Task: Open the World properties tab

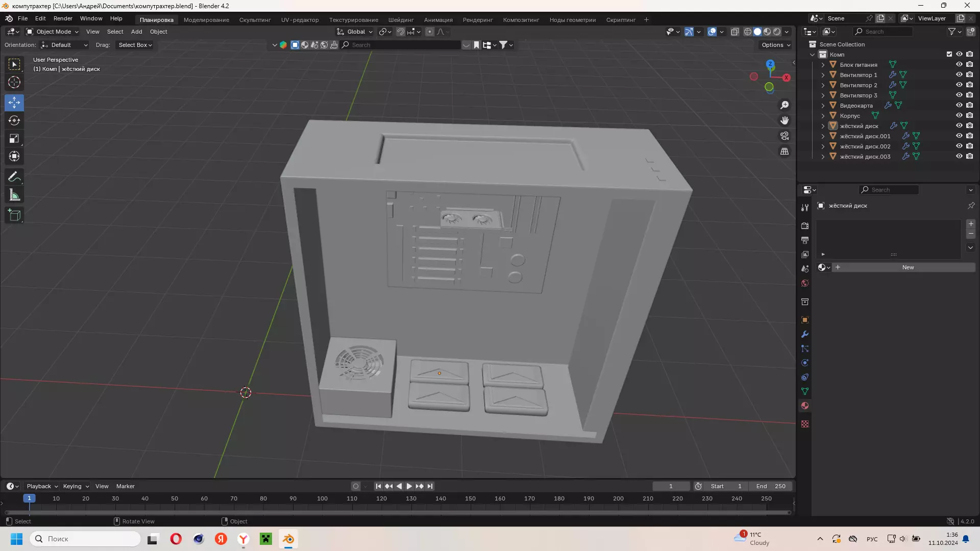Action: pos(805,283)
